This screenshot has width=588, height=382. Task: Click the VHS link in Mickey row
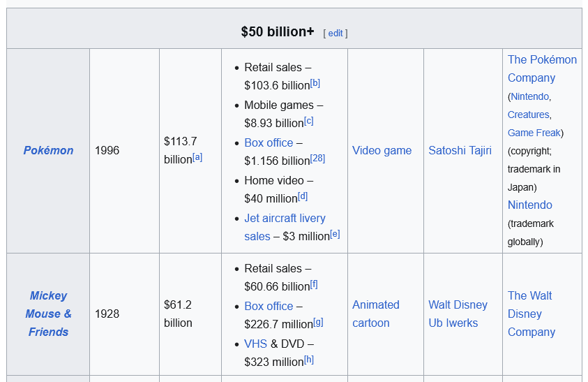[255, 344]
